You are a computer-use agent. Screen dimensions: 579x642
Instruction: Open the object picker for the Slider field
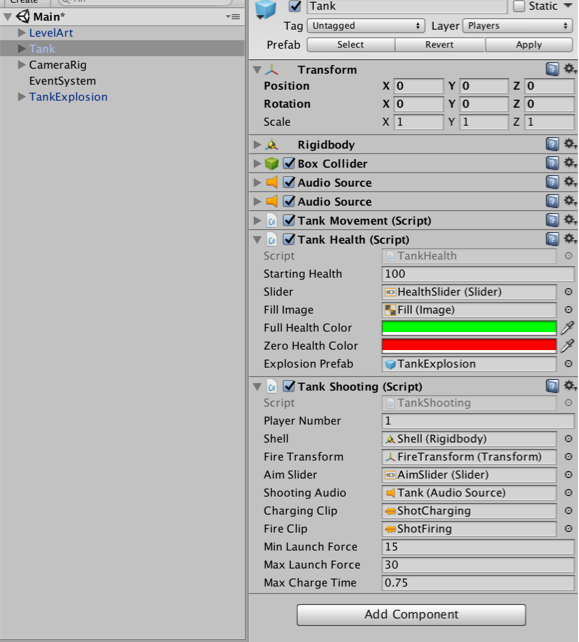pos(568,292)
